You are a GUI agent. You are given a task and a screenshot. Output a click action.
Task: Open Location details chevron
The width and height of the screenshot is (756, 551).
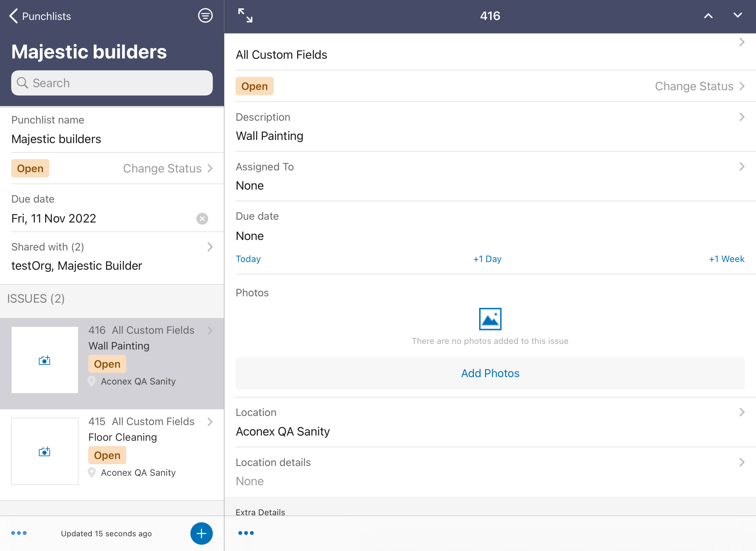pos(742,462)
